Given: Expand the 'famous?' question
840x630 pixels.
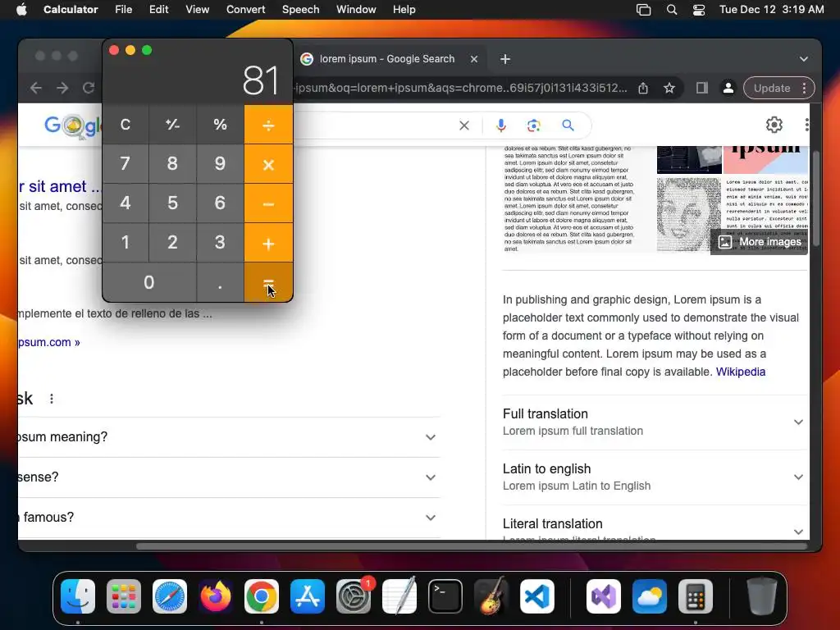Looking at the screenshot, I should click(x=230, y=518).
